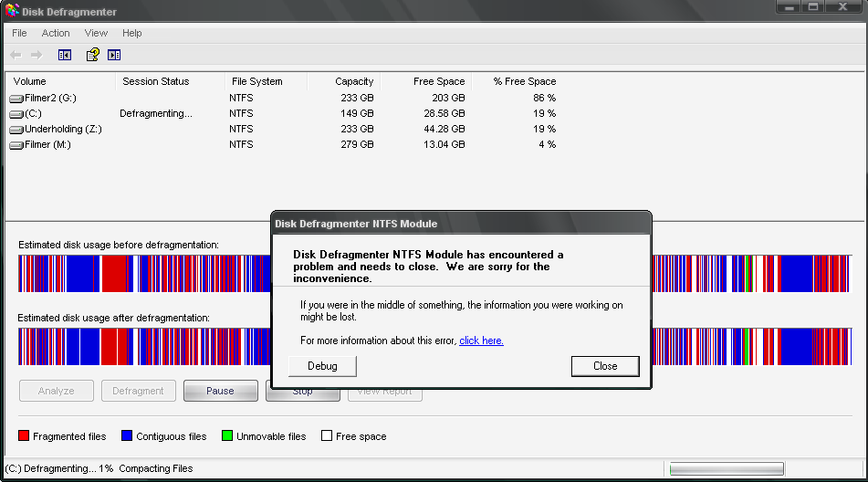Click the '(C:) Defragmenting... 1%' status text

[x=59, y=468]
